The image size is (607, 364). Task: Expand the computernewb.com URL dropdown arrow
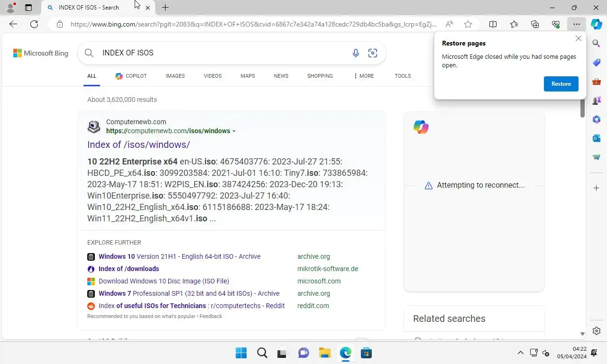pyautogui.click(x=234, y=131)
